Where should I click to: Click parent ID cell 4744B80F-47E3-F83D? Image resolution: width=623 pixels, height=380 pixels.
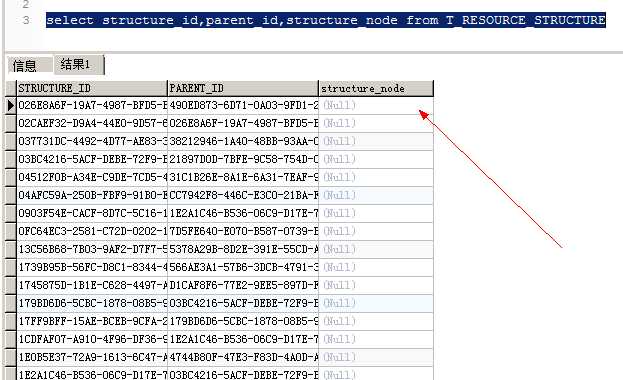243,357
